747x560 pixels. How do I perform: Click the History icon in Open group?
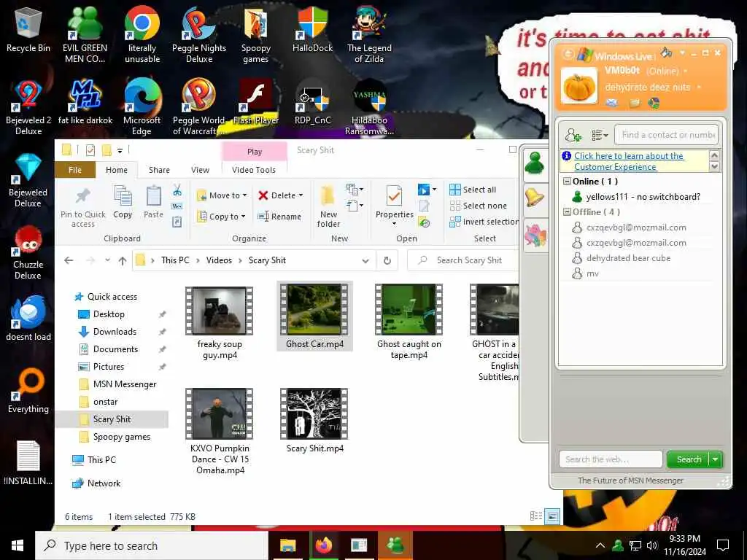click(x=424, y=222)
